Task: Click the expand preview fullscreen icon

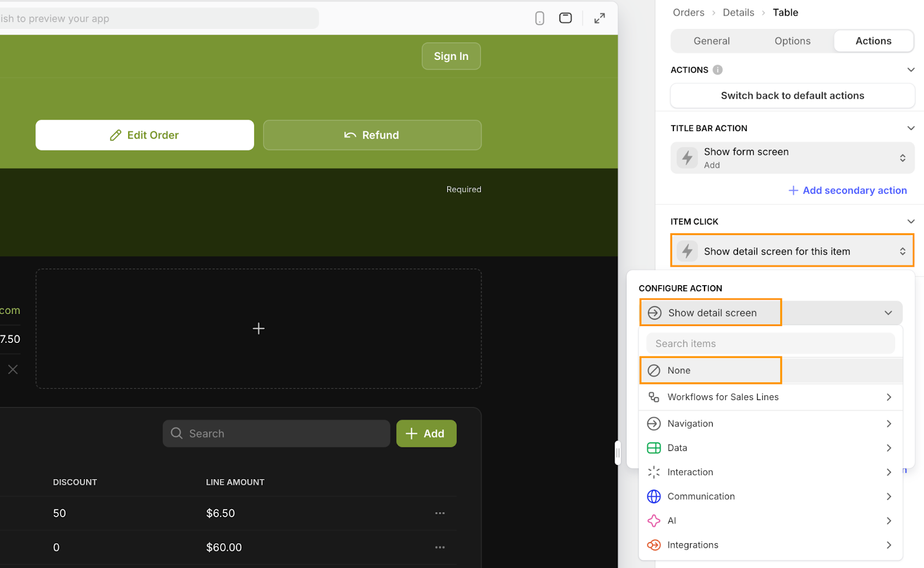Action: pyautogui.click(x=599, y=18)
